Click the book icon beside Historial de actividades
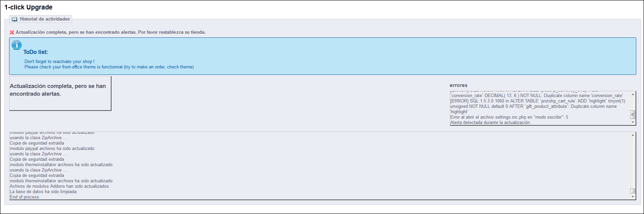Screen dimensions: 644x214 tap(14, 19)
